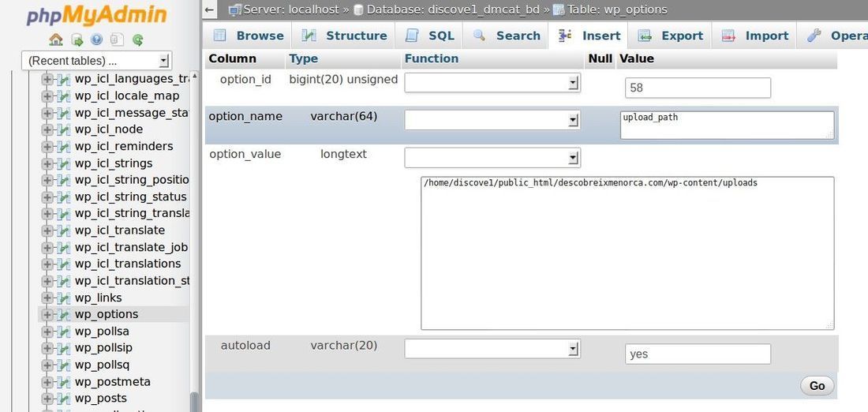Open the Recent tables dropdown

(96, 60)
